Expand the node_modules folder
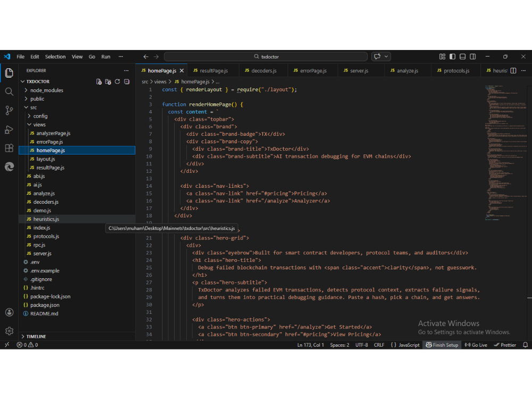The height and width of the screenshot is (399, 532). (77, 90)
